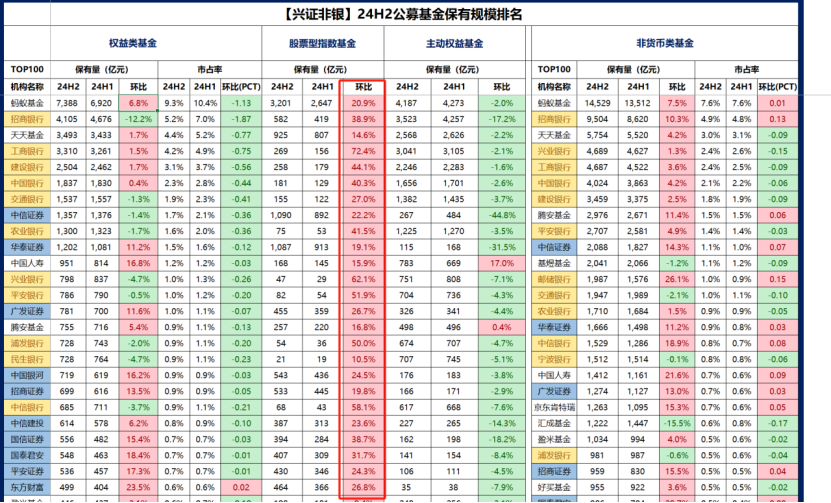This screenshot has width=831, height=503.
Task: Select the 好买基金 name cell
Action: point(554,487)
